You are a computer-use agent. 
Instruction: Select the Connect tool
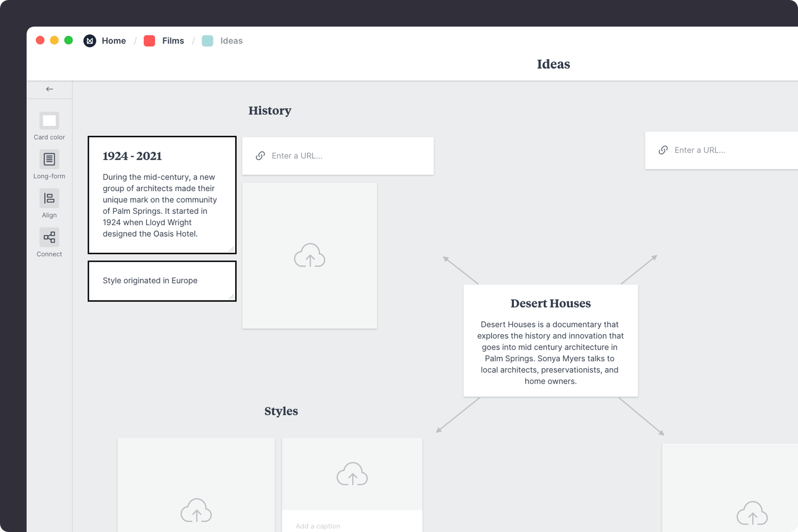coord(49,237)
